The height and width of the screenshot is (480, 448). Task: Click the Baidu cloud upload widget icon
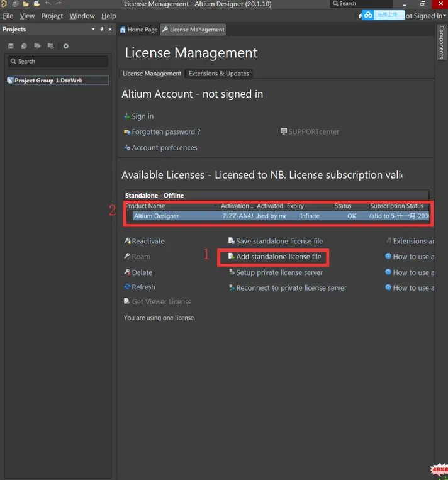pyautogui.click(x=368, y=15)
